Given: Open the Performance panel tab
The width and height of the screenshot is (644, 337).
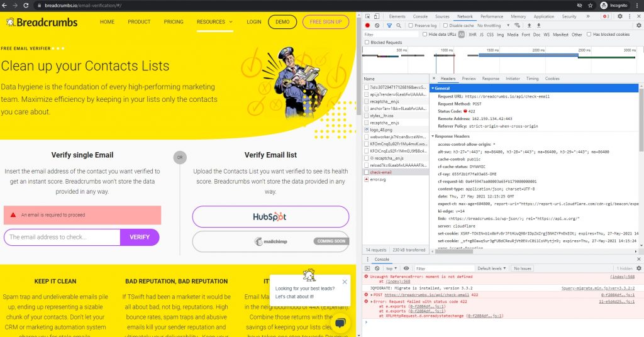Looking at the screenshot, I should point(492,16).
